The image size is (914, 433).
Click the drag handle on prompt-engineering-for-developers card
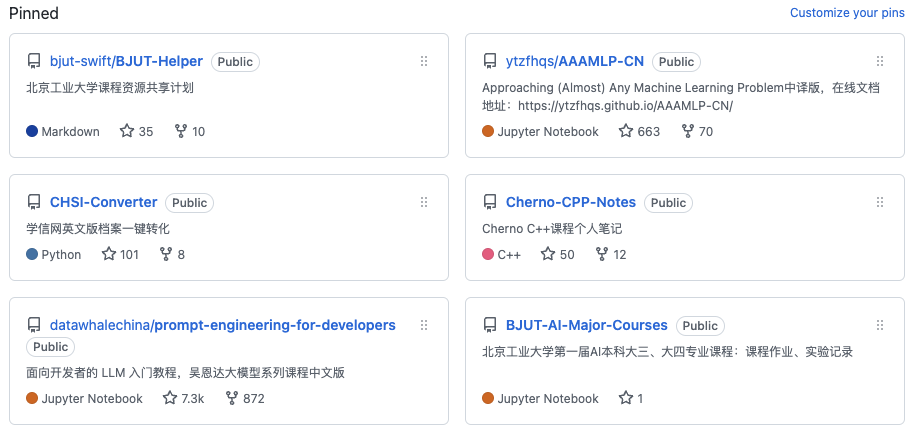pyautogui.click(x=424, y=325)
